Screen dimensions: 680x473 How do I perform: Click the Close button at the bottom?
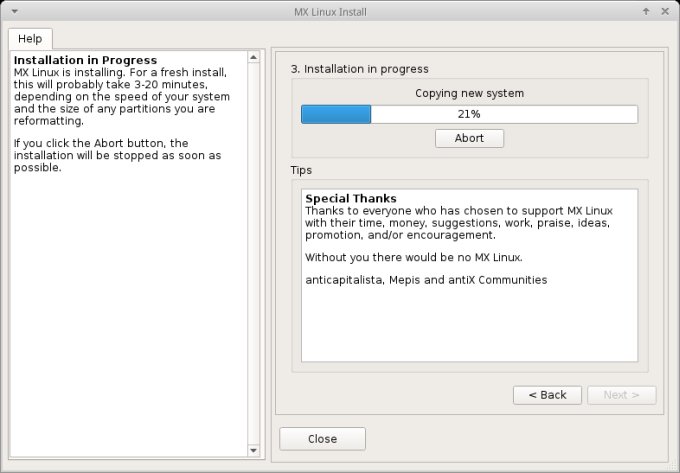pos(322,439)
